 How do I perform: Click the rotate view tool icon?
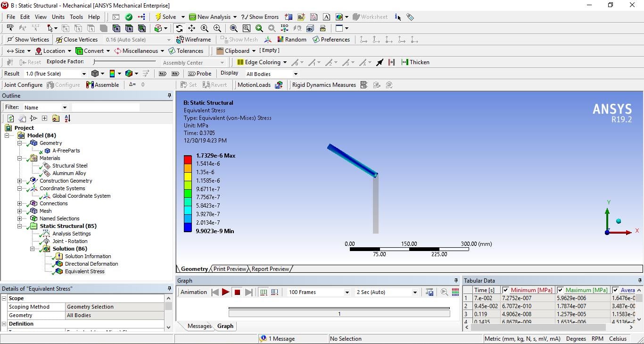179,28
